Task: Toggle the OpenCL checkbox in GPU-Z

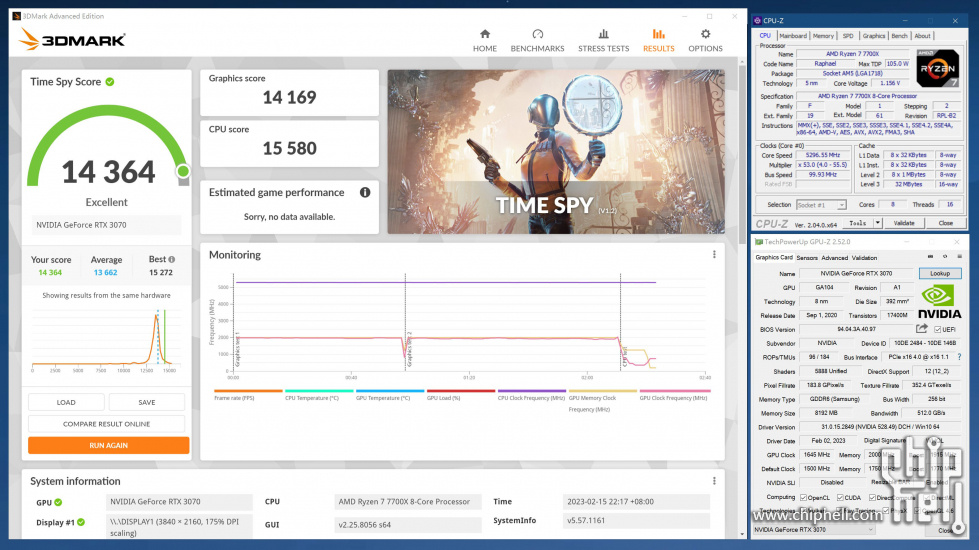Action: [803, 498]
